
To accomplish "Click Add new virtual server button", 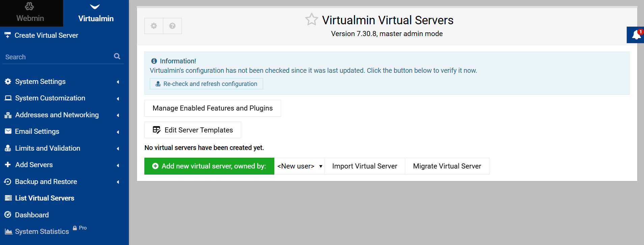I will [209, 166].
